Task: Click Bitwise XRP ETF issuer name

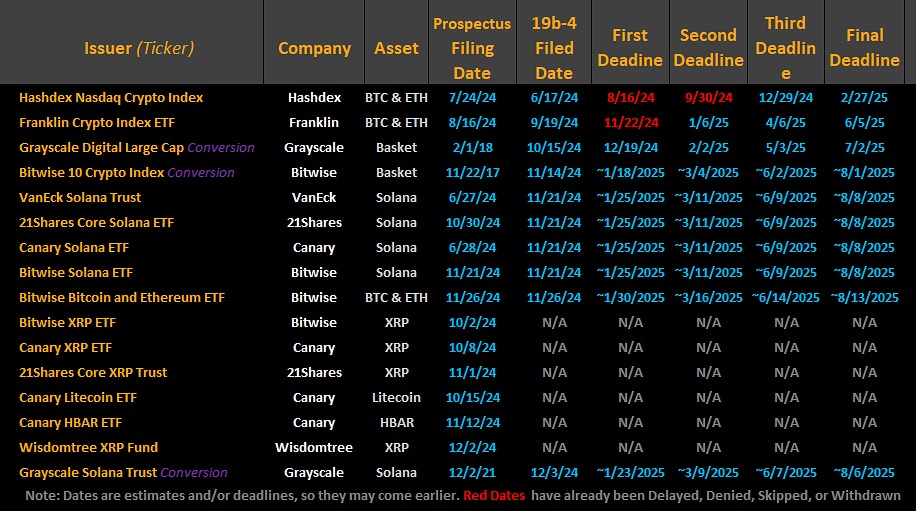Action: coord(68,322)
